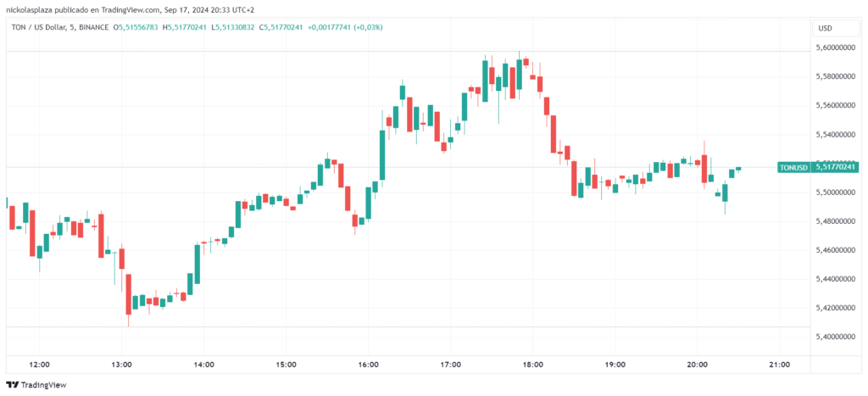Viewport: 868px width, 396px height.
Task: Click the 5,40000000 price scale label
Action: [835, 337]
